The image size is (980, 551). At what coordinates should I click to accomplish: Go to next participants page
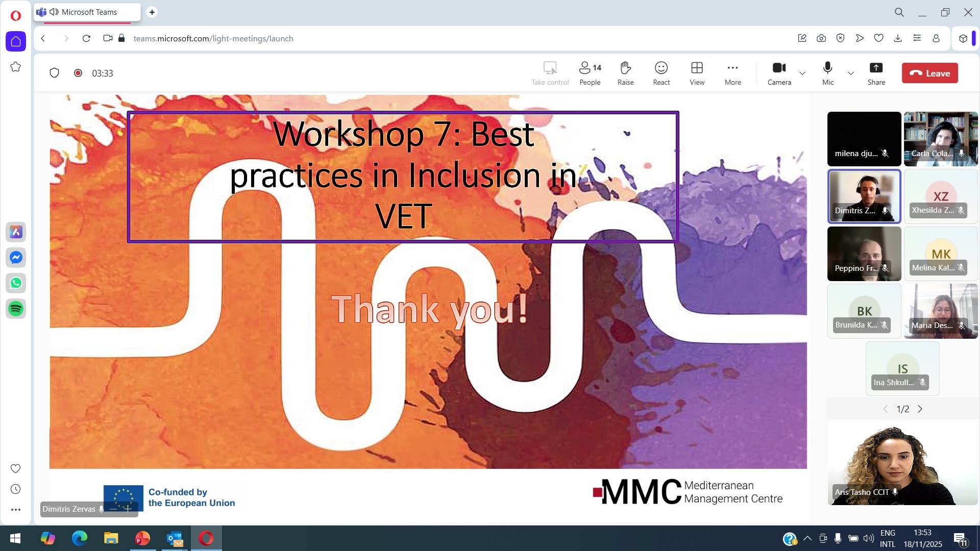pyautogui.click(x=920, y=409)
